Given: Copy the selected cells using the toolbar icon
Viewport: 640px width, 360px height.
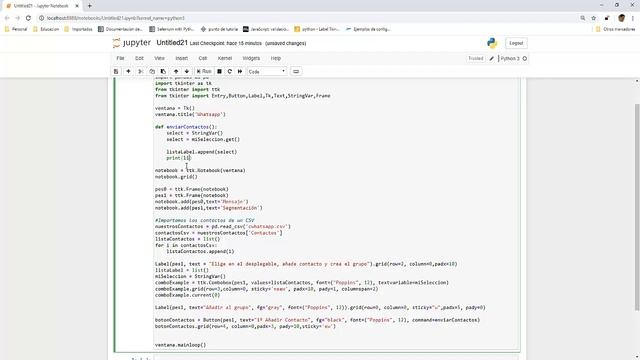Looking at the screenshot, I should click(x=152, y=71).
